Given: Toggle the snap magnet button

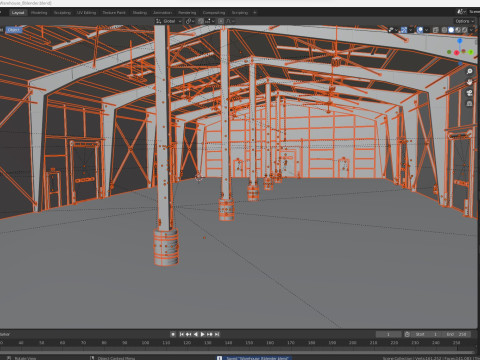Looking at the screenshot, I should (201, 21).
